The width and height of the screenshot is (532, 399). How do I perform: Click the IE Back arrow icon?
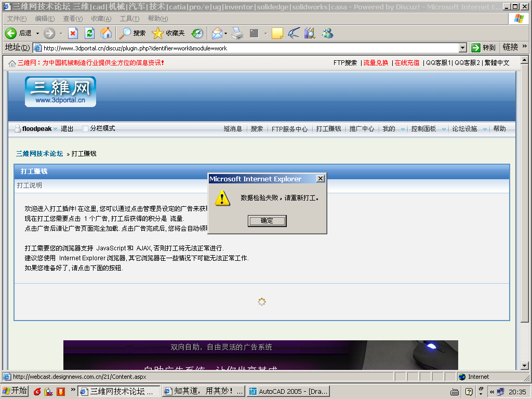click(11, 33)
